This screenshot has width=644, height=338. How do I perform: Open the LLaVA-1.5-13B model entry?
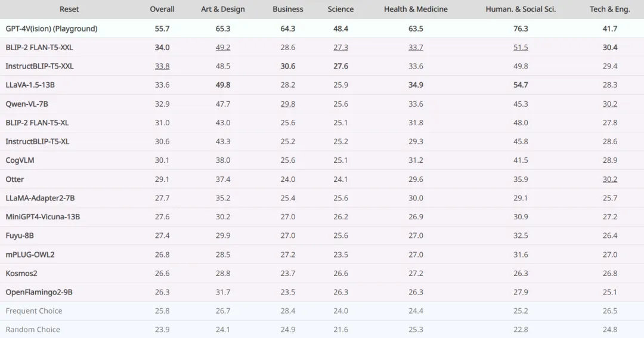pyautogui.click(x=30, y=85)
